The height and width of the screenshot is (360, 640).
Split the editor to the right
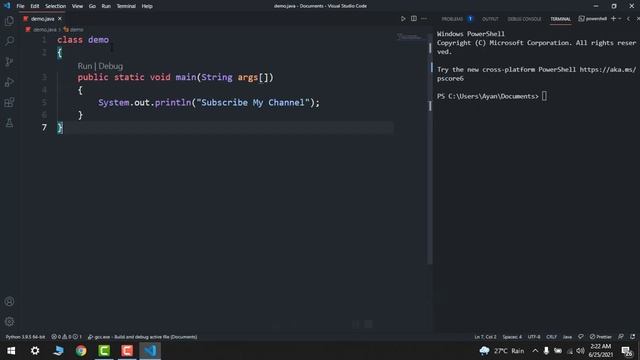(414, 19)
